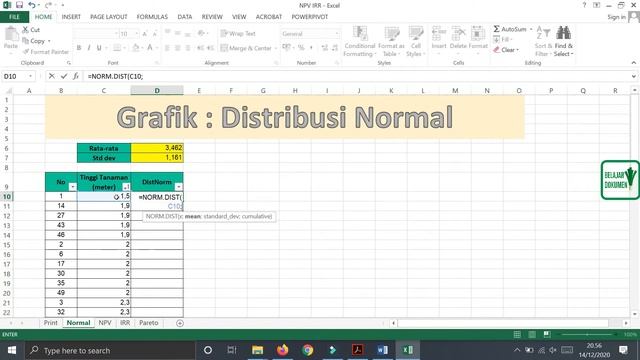
Task: Confirm formula with the check mark icon
Action: pyautogui.click(x=64, y=76)
